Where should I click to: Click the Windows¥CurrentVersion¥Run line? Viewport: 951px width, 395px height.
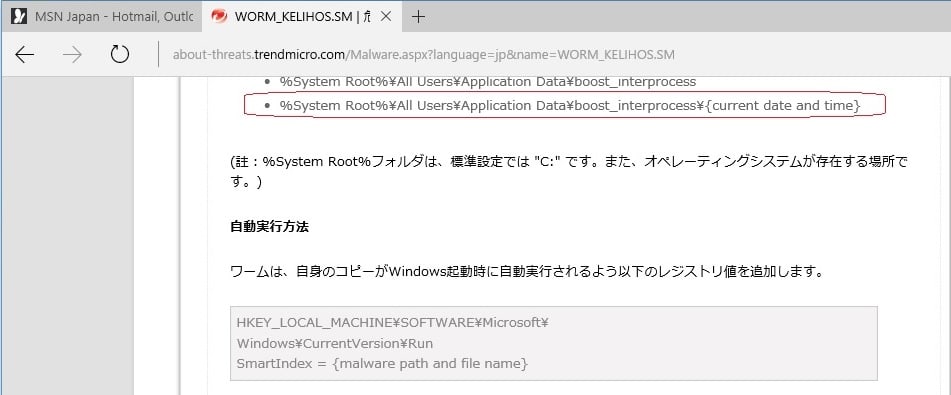tap(335, 343)
